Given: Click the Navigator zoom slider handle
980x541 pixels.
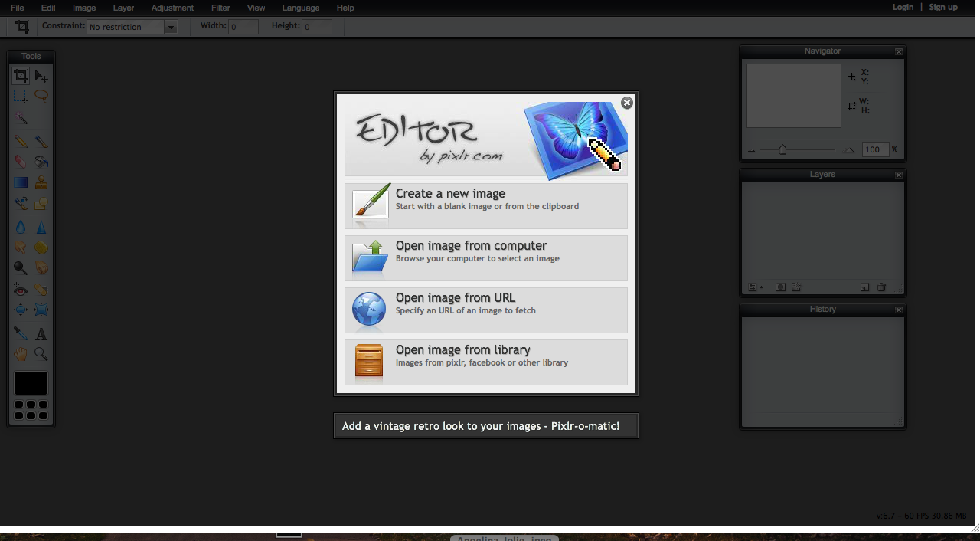Looking at the screenshot, I should [x=782, y=149].
